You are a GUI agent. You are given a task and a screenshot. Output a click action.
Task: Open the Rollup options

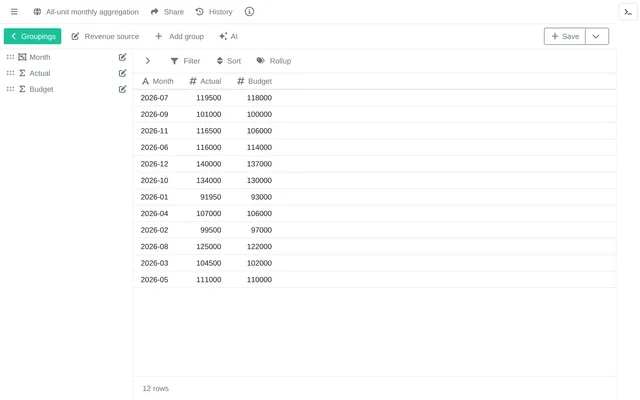pos(274,61)
